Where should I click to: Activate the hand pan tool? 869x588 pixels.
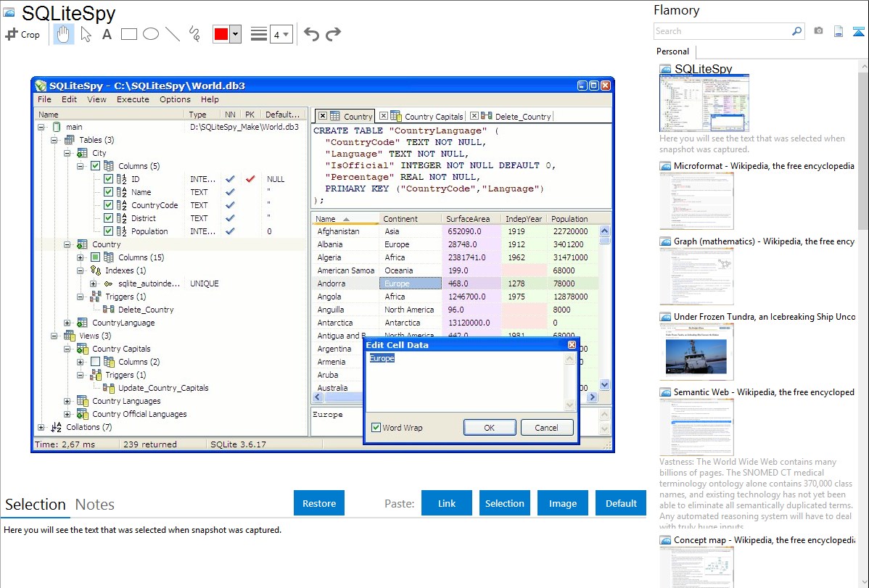coord(64,34)
